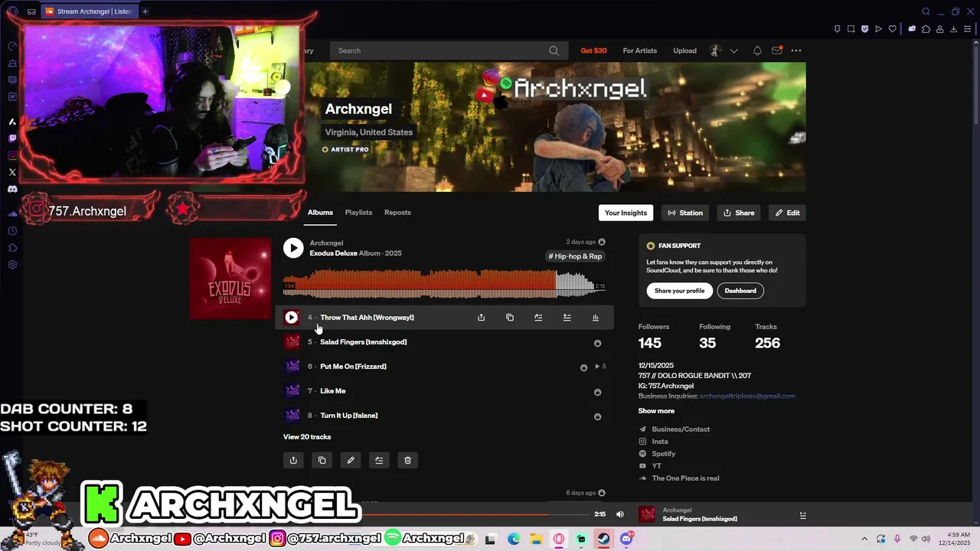Click profile Share button
Viewport: 980px width, 551px height.
coord(739,213)
